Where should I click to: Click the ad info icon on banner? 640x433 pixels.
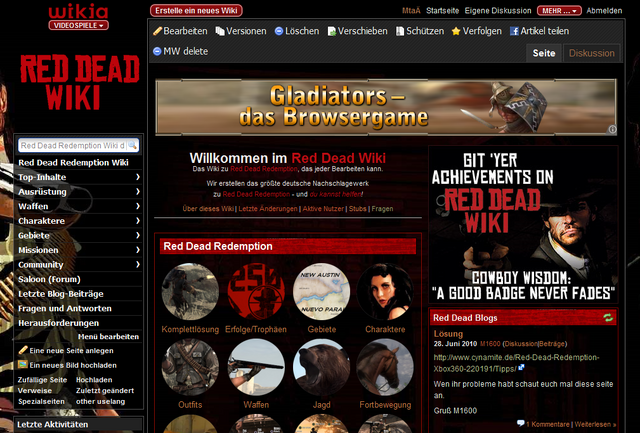[612, 129]
